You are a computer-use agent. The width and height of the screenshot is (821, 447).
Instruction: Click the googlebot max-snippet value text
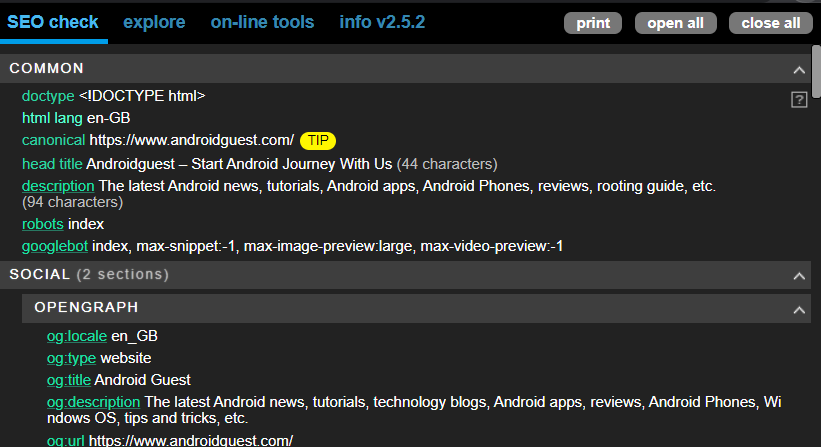(x=187, y=246)
